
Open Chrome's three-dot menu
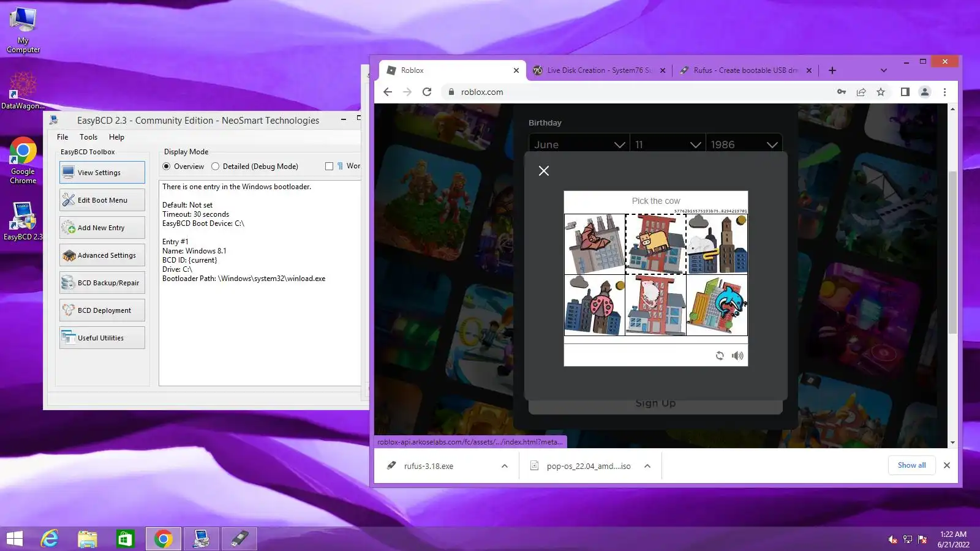coord(944,92)
